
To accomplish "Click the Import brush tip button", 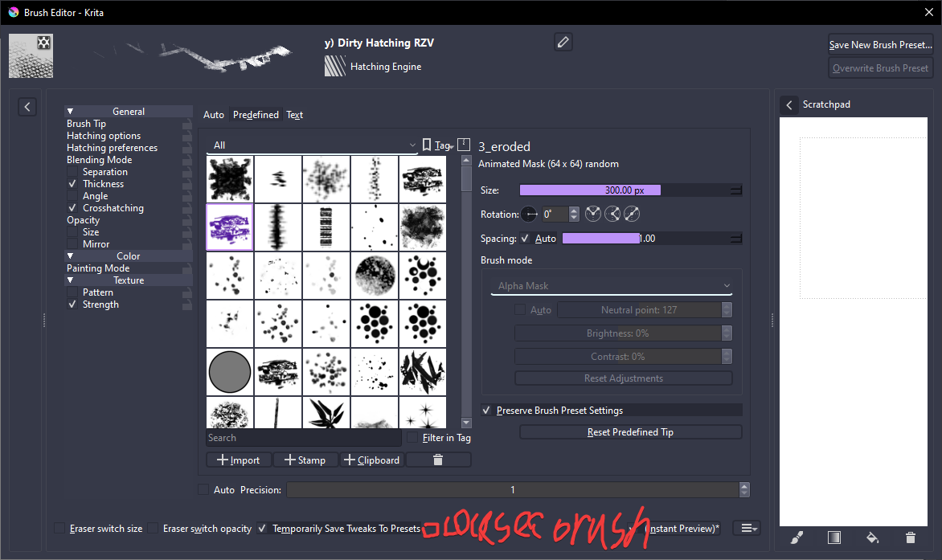I will (239, 460).
